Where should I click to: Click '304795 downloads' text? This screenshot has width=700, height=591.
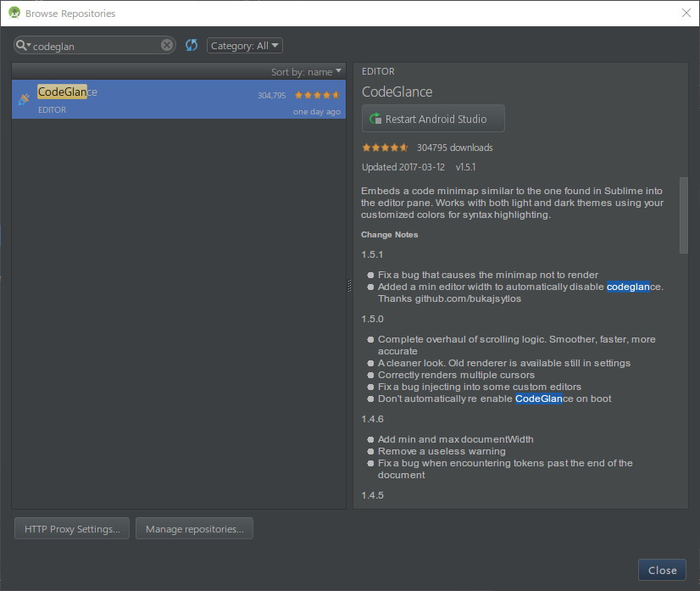click(454, 148)
